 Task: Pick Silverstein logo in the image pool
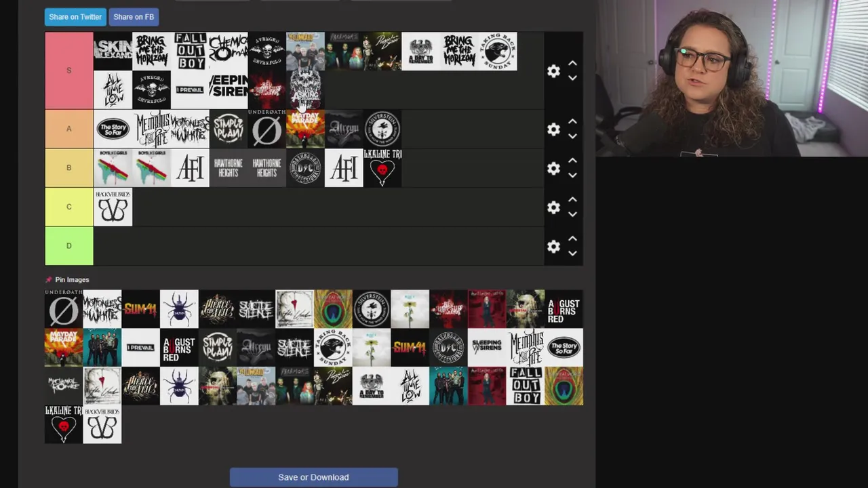pyautogui.click(x=372, y=308)
